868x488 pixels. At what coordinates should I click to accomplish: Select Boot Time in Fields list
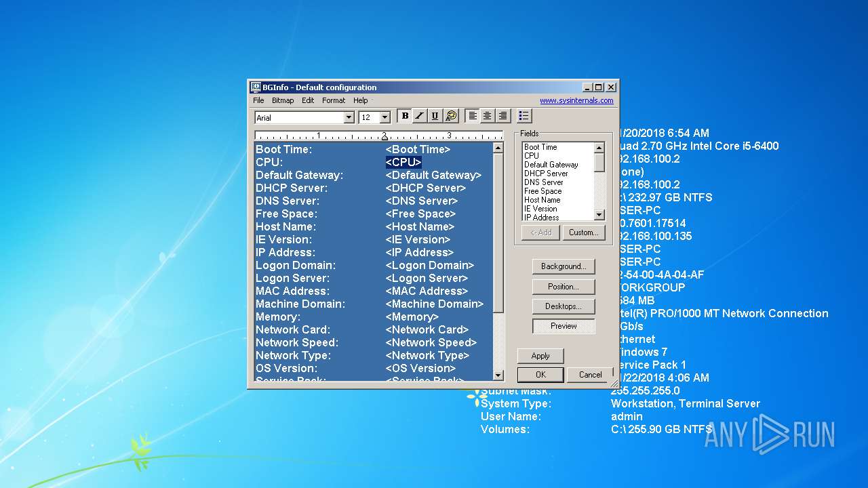coord(540,147)
